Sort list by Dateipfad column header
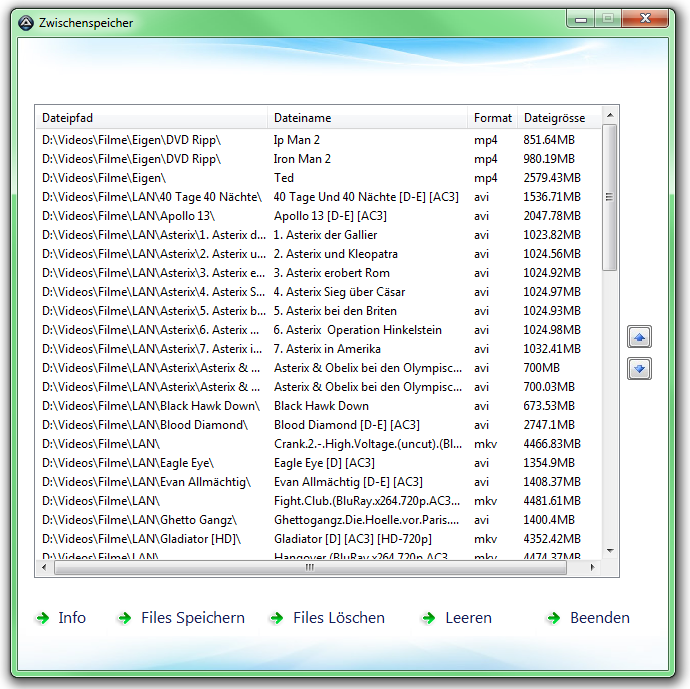 (x=151, y=118)
